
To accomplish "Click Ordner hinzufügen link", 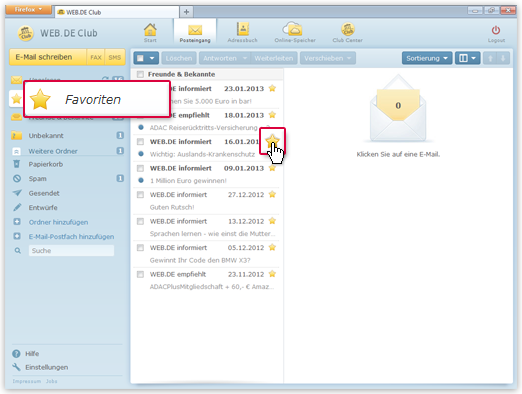I will (58, 222).
